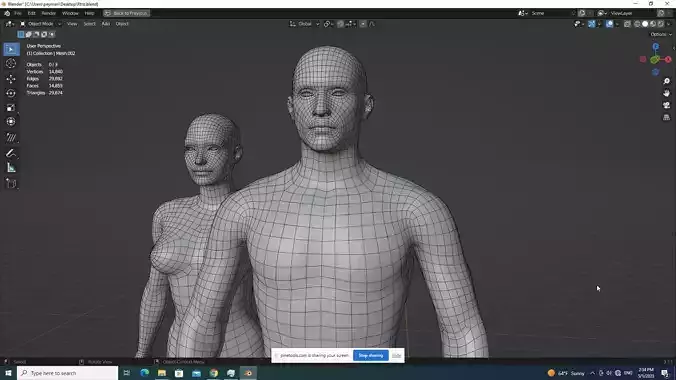Open the Window menu
Screen dimensions: 676x380
click(70, 13)
